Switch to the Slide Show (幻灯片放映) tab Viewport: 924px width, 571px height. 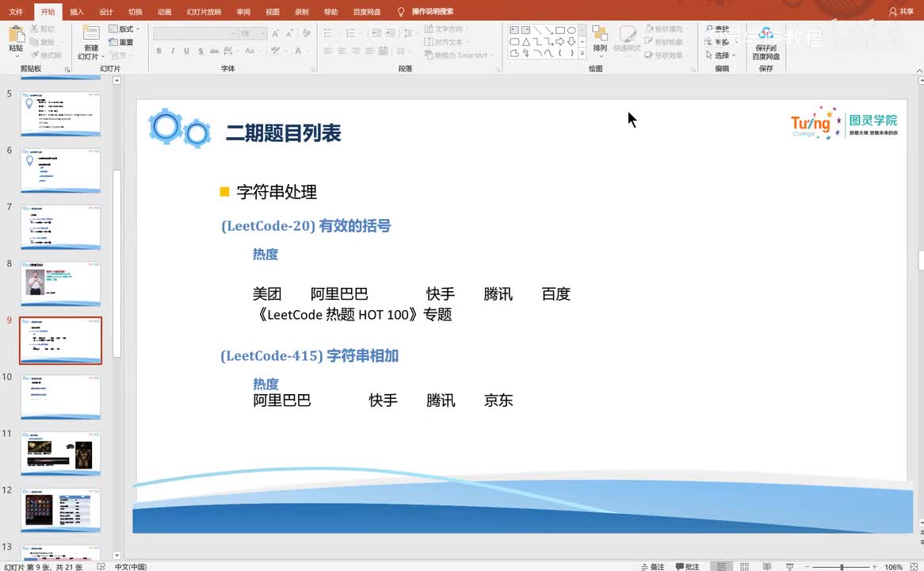[x=204, y=12]
